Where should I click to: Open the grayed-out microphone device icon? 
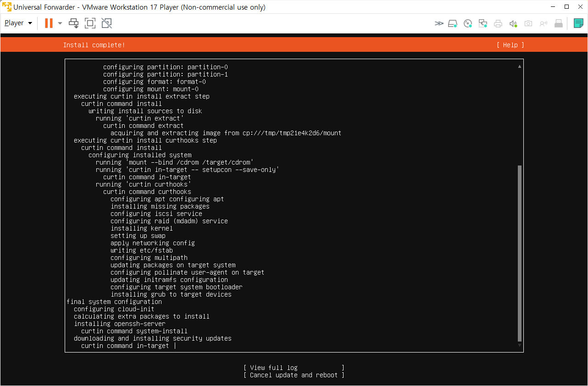coord(544,23)
